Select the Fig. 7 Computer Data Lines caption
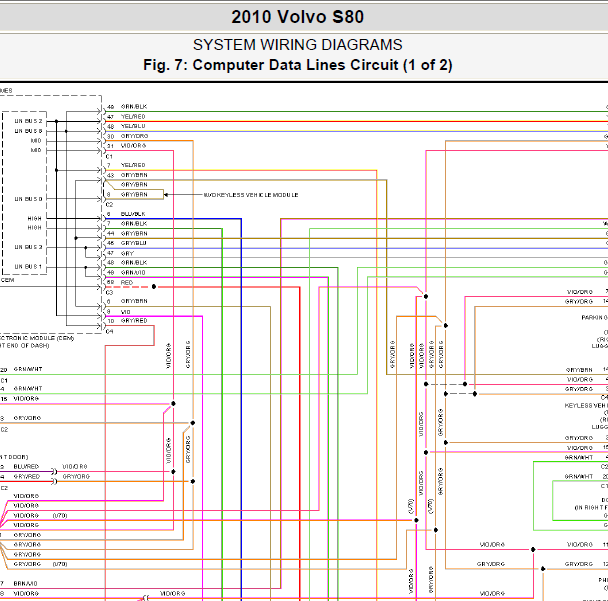 coord(297,65)
